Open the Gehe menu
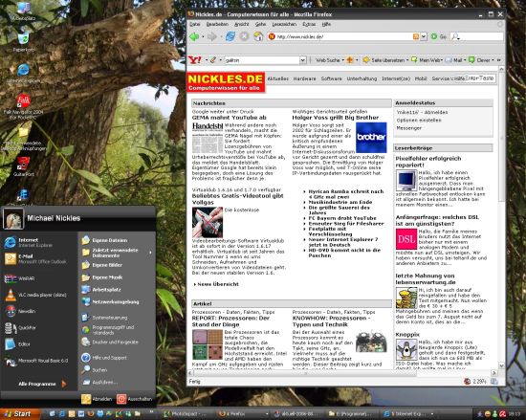Screen dimensions: 526x420 [260, 24]
